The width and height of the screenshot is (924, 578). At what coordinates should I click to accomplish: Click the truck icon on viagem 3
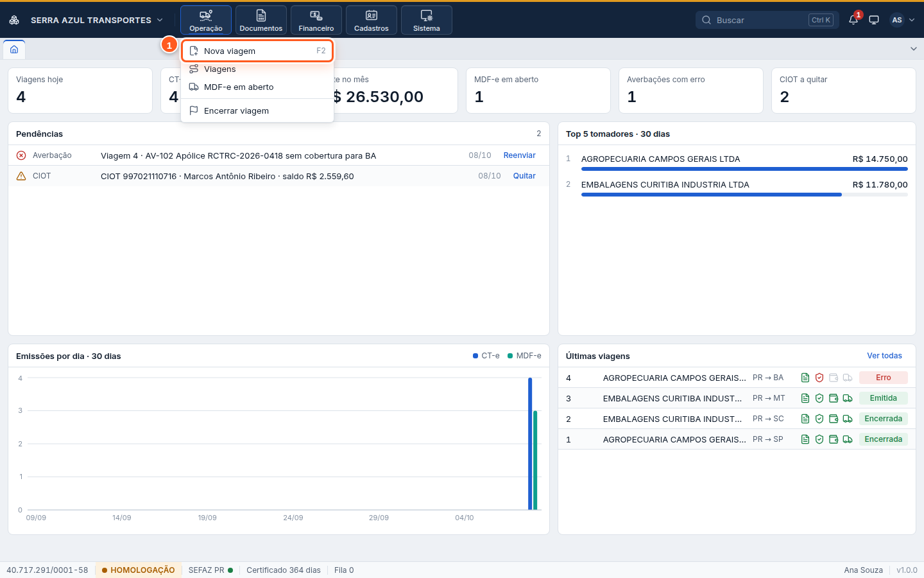click(848, 398)
